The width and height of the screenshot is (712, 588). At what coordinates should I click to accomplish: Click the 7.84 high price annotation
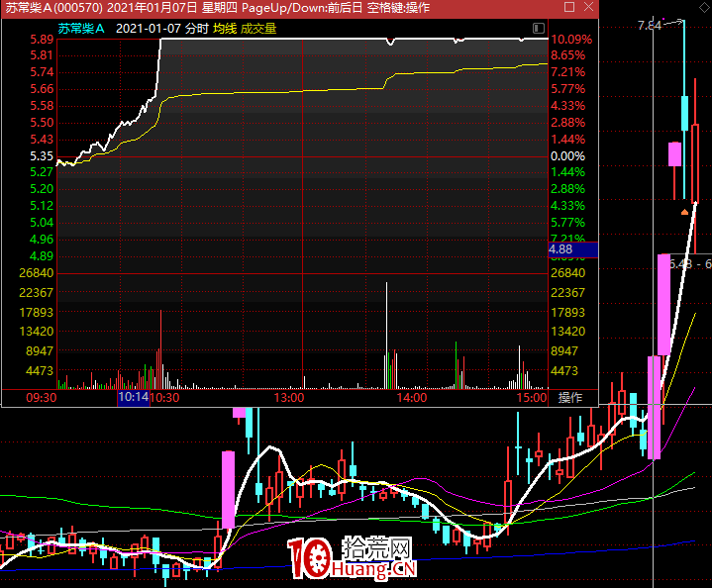(650, 26)
